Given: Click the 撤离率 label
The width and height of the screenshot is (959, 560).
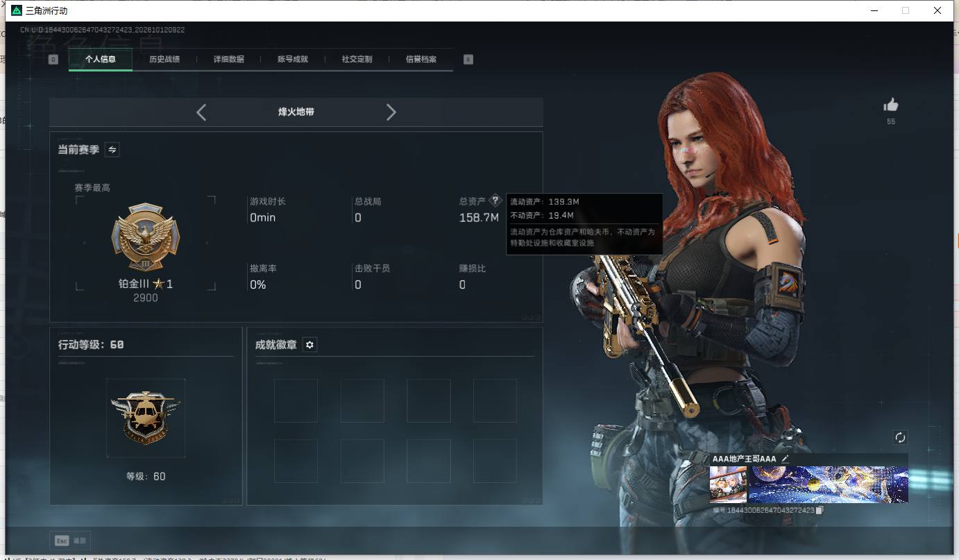Looking at the screenshot, I should [x=263, y=268].
